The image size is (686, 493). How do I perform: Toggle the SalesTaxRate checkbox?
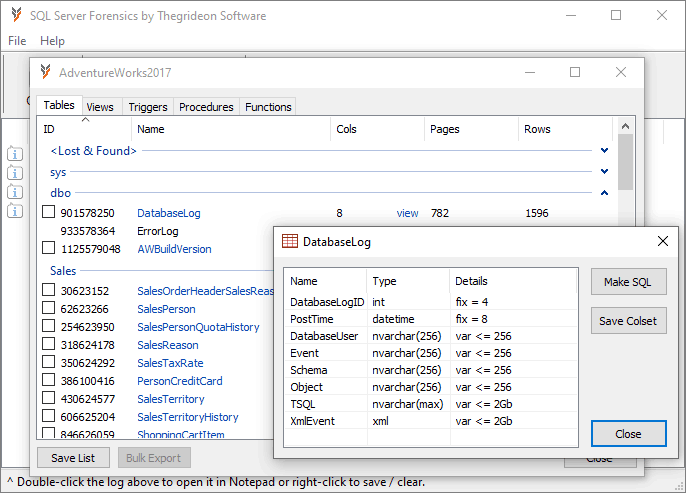(48, 362)
